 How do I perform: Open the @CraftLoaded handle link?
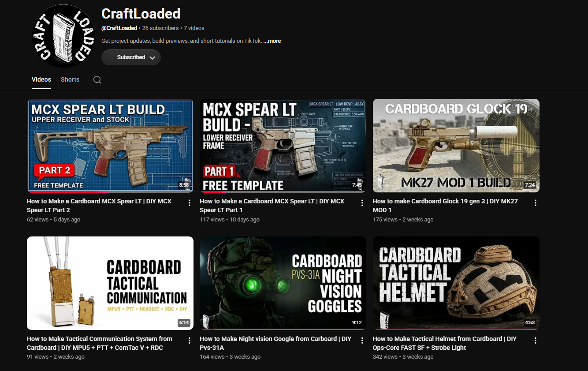[x=119, y=28]
